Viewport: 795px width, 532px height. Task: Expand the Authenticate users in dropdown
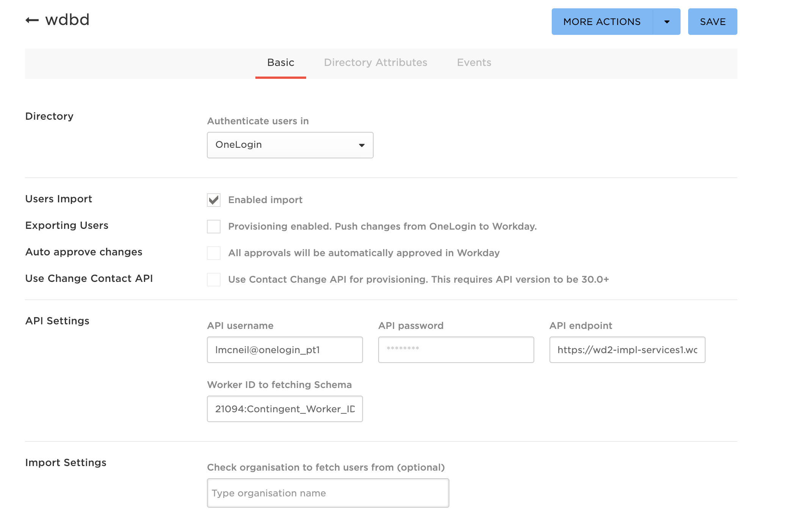(x=290, y=145)
